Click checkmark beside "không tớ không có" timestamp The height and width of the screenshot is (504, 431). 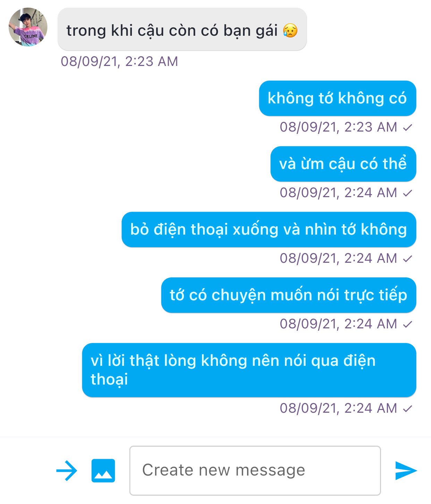coord(407,128)
